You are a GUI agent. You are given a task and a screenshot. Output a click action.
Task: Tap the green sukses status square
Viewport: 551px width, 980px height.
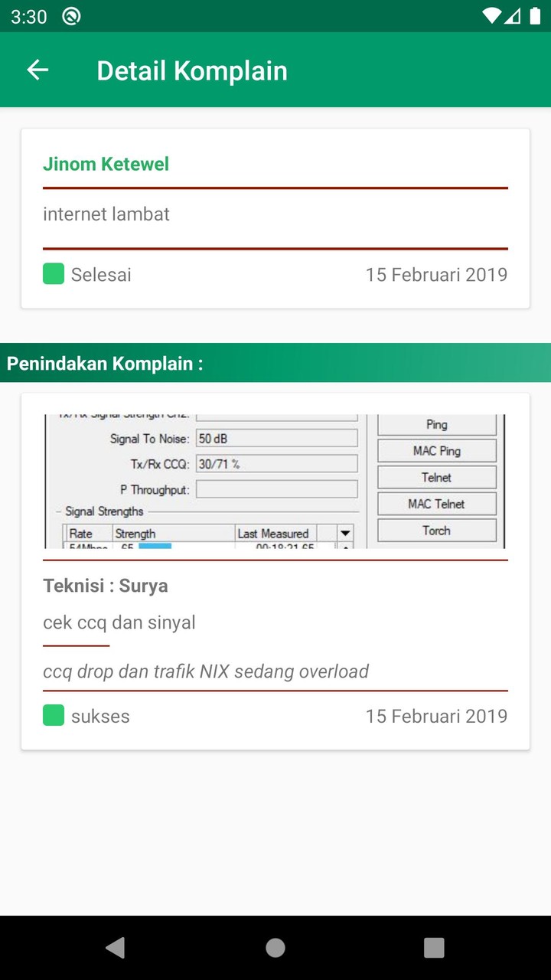pyautogui.click(x=54, y=716)
